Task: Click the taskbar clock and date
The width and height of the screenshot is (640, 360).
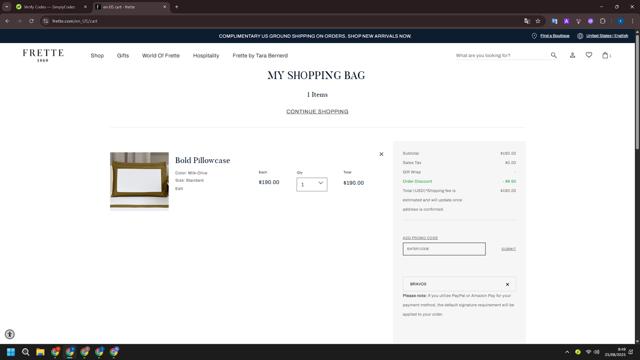Action: (616, 352)
